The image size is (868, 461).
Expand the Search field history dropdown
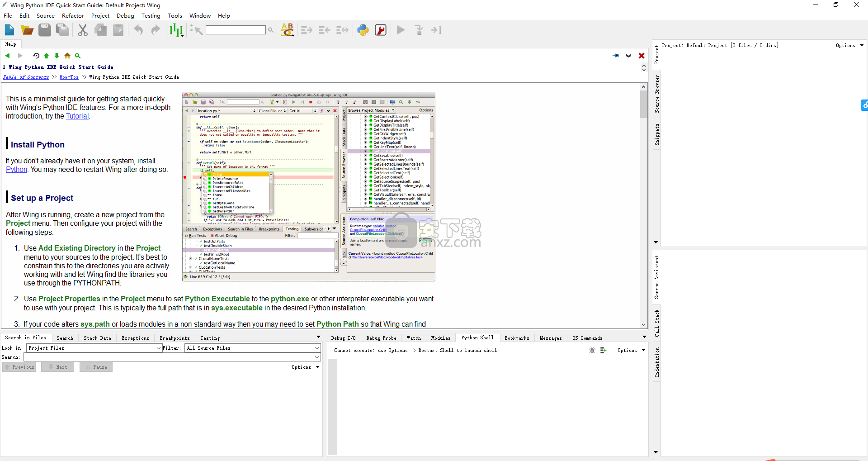(317, 357)
